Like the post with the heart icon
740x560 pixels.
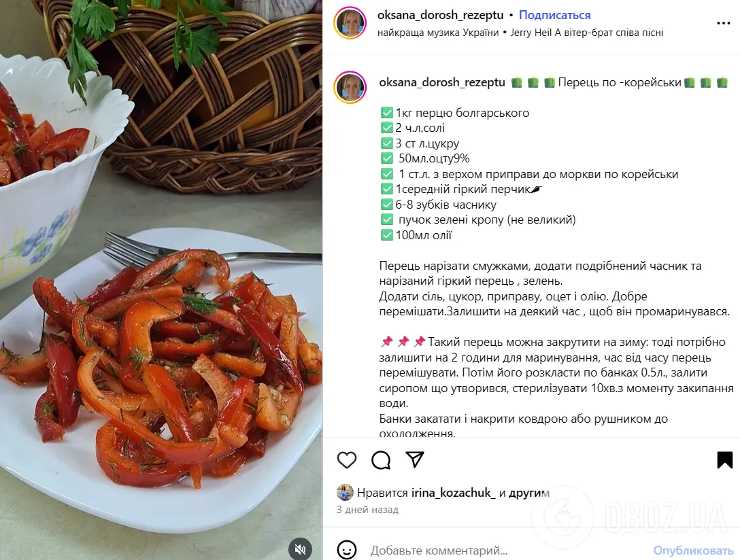[347, 460]
